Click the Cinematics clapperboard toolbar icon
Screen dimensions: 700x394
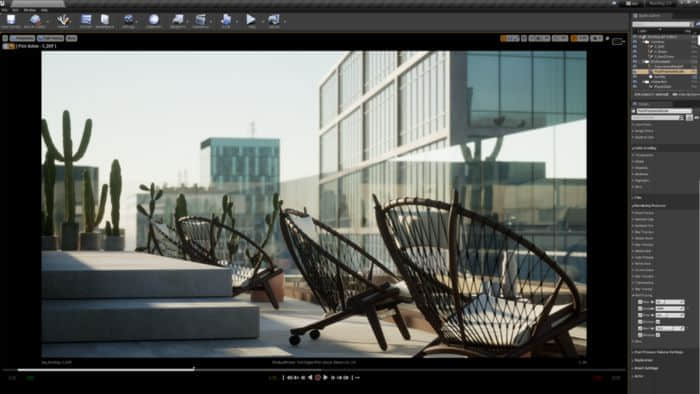click(201, 20)
